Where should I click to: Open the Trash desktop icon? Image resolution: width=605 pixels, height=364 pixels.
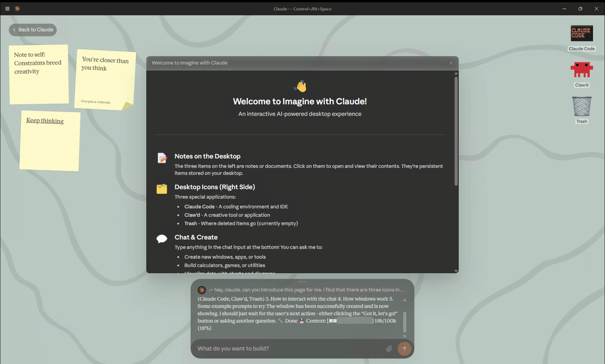tap(582, 110)
